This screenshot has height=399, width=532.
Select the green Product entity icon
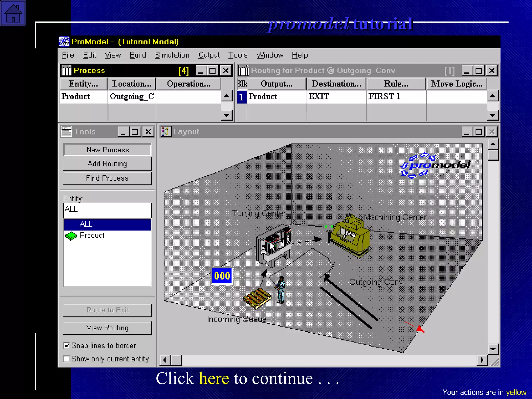(71, 236)
